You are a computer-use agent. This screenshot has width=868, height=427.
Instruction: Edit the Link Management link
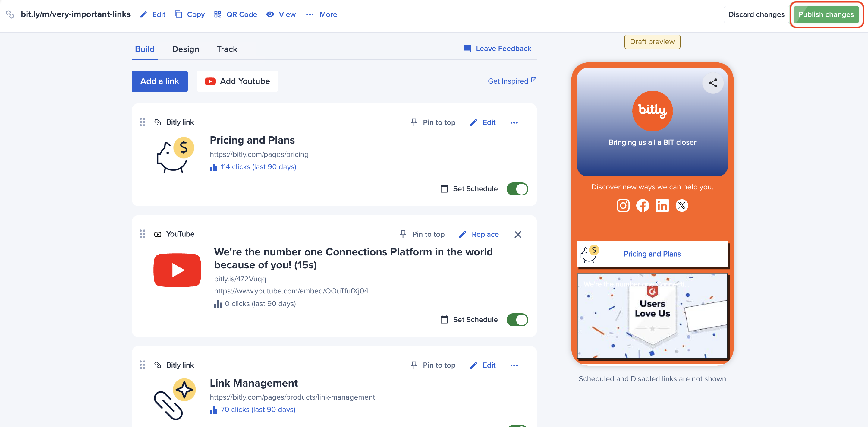click(483, 365)
